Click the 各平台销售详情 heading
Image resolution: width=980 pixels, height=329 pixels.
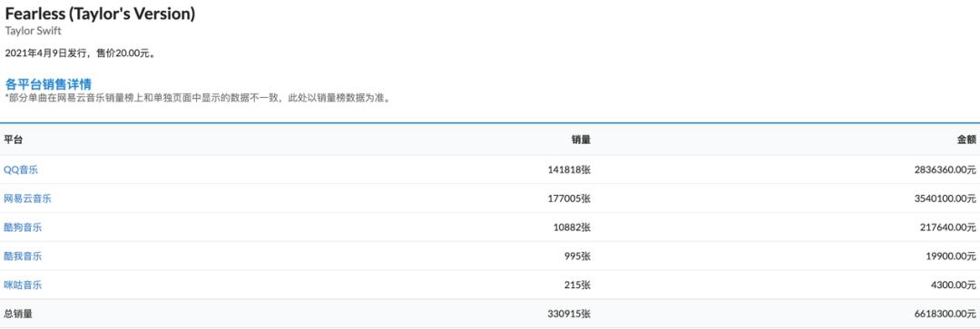click(x=49, y=84)
